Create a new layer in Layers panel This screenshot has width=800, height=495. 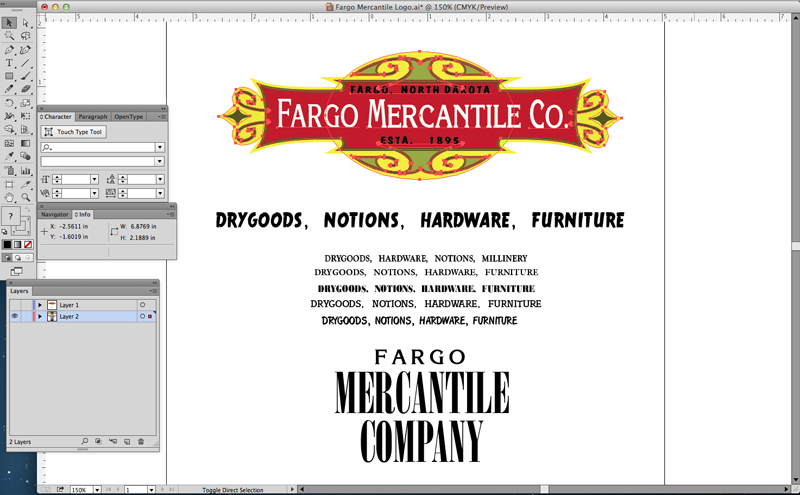point(127,441)
